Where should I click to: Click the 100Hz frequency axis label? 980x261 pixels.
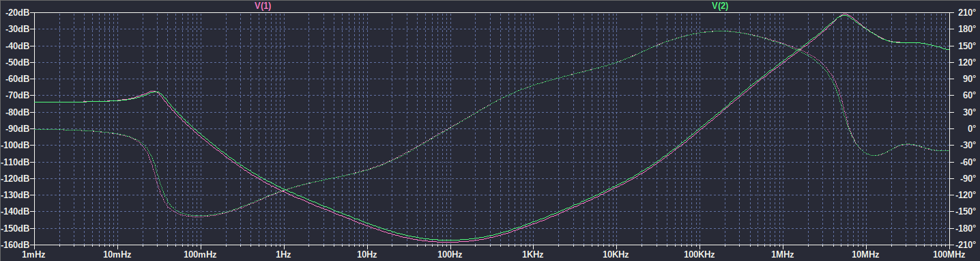point(450,255)
